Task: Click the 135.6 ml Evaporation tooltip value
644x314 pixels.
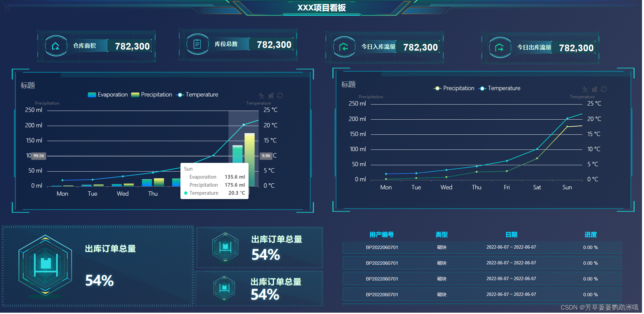Action: (x=235, y=177)
